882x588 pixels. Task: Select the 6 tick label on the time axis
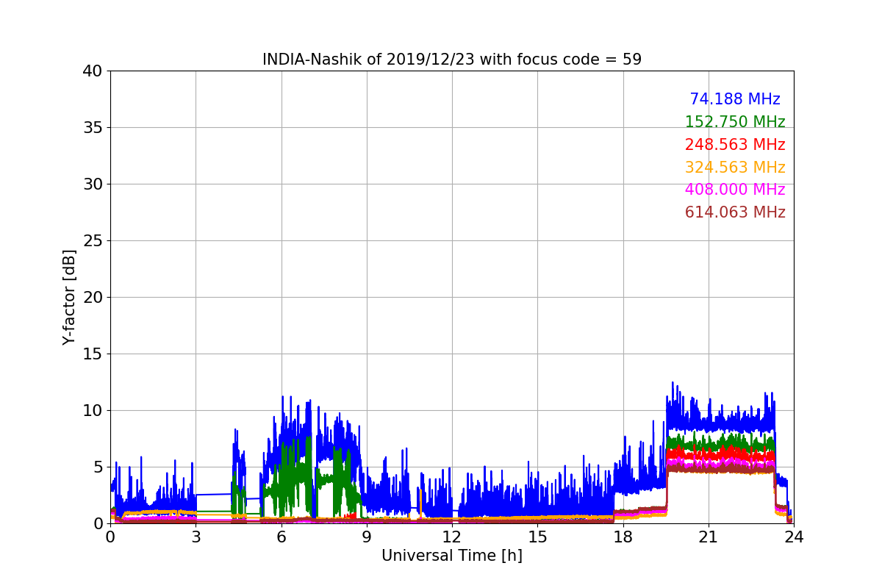[x=281, y=537]
